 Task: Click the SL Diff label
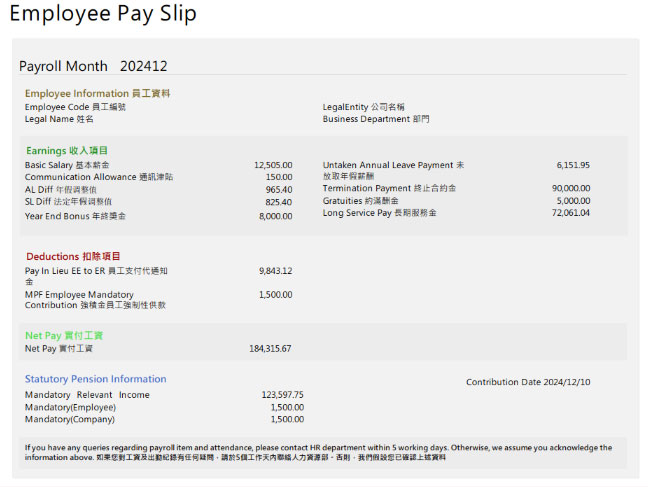click(x=68, y=202)
